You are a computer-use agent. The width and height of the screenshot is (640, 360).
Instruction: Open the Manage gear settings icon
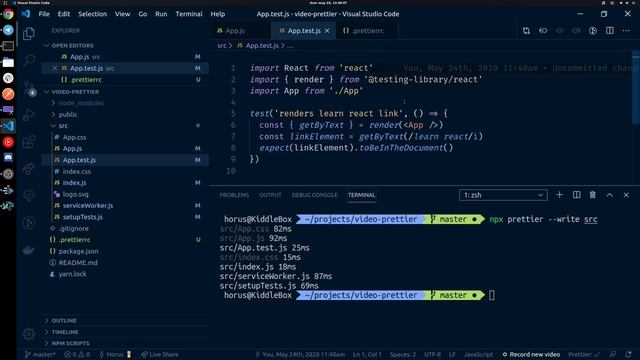[x=29, y=334]
